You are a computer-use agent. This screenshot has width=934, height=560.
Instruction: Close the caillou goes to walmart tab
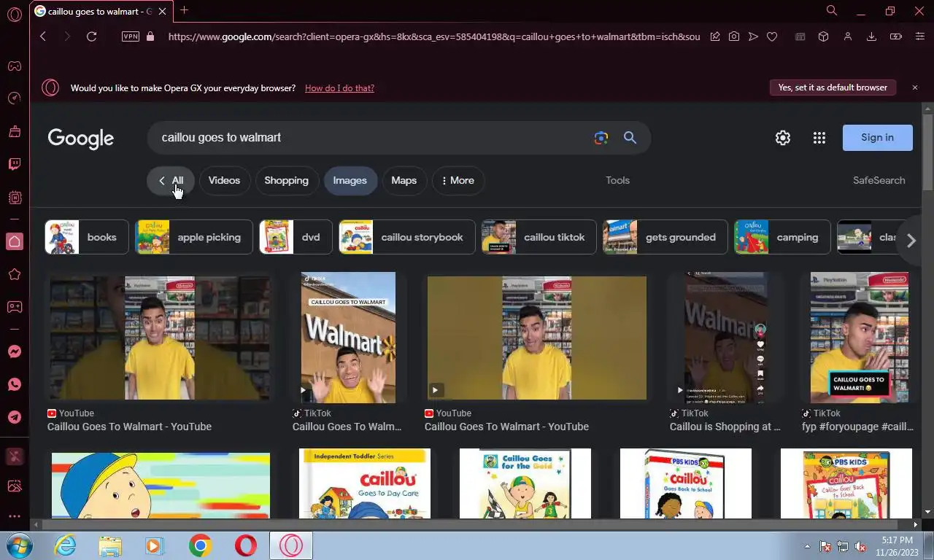click(x=163, y=11)
